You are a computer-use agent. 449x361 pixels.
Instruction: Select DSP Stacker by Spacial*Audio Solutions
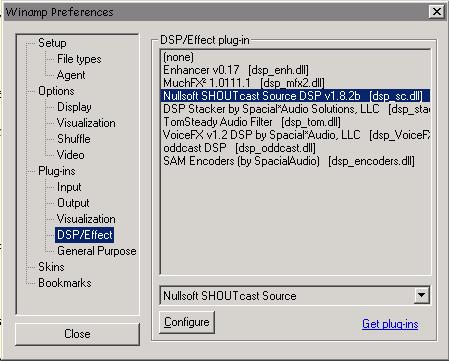pyautogui.click(x=295, y=109)
